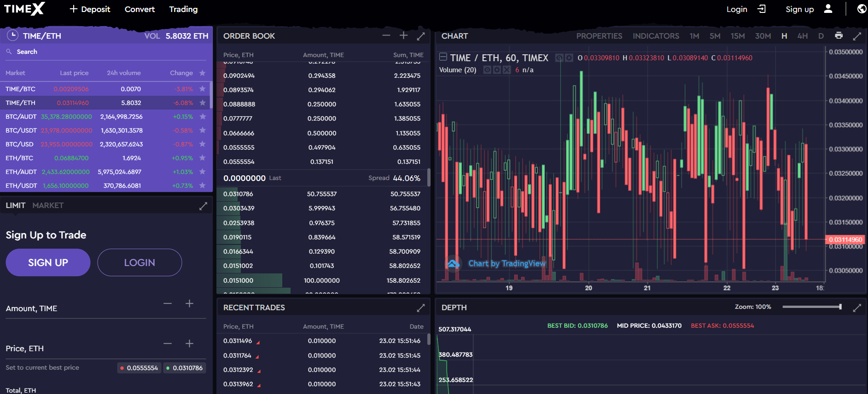Image resolution: width=868 pixels, height=394 pixels.
Task: Expand the Chart panel fullscreen
Action: pyautogui.click(x=857, y=35)
